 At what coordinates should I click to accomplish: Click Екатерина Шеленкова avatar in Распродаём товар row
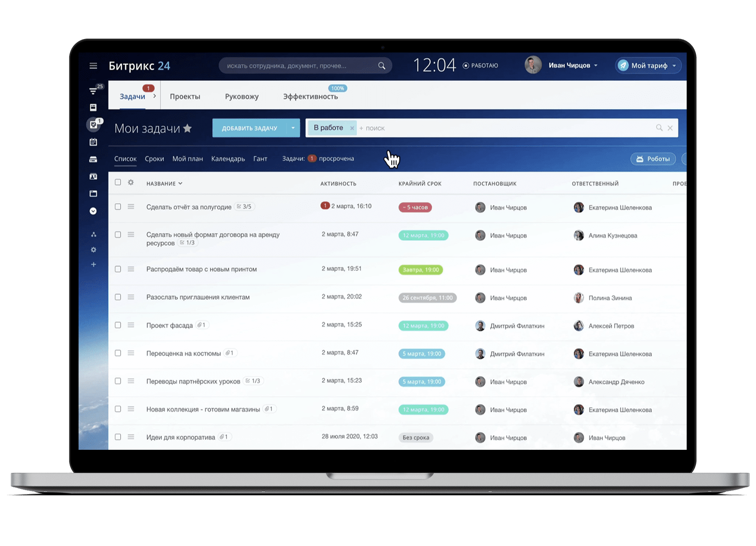tap(579, 270)
